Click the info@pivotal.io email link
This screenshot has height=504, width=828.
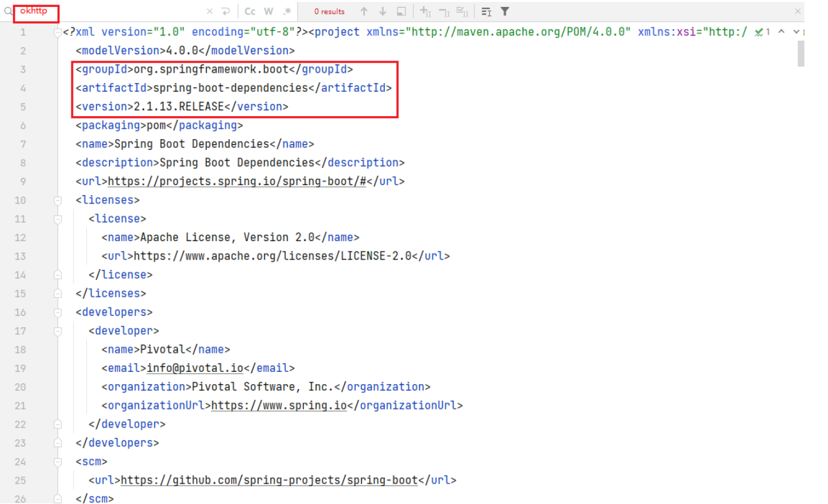tap(195, 368)
